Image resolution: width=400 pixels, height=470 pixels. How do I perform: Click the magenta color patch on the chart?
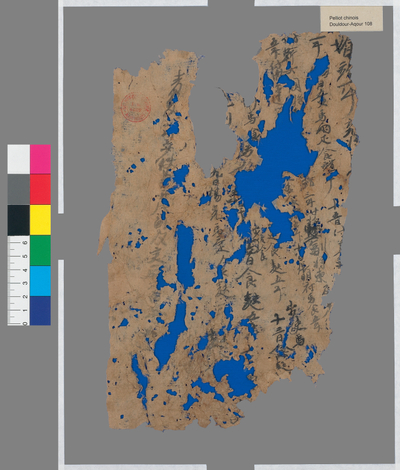40,159
